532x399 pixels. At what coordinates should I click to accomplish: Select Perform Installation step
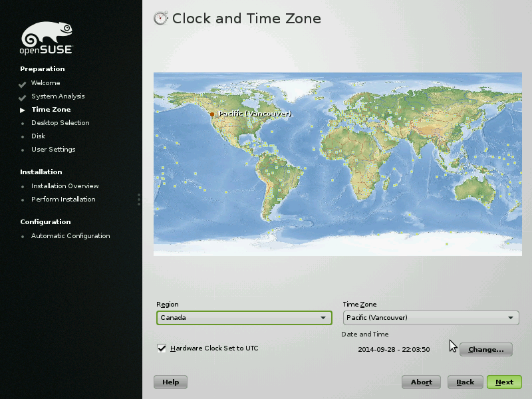click(x=63, y=199)
